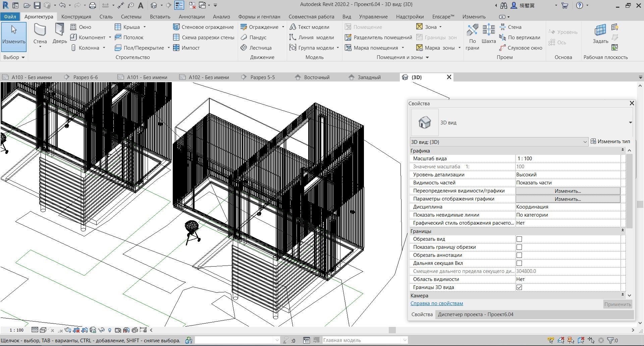Uncheck the Границы 3D вида checkbox

[x=519, y=287]
